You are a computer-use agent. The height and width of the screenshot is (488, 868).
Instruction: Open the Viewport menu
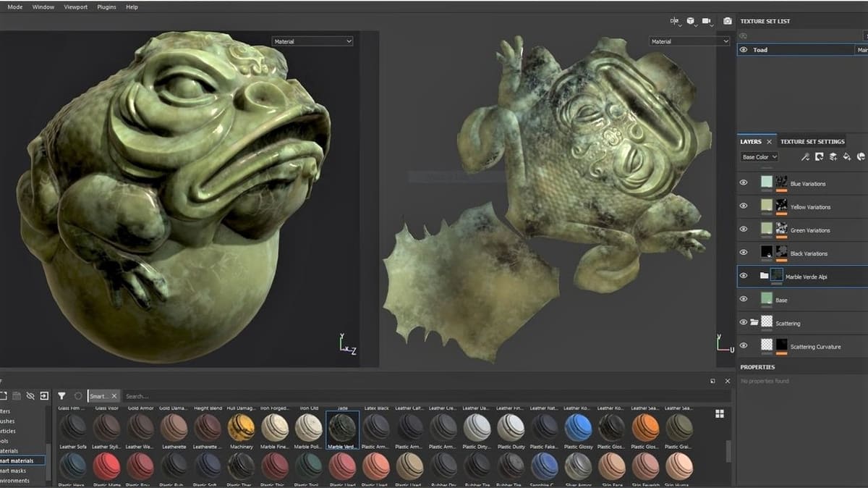pyautogui.click(x=75, y=7)
